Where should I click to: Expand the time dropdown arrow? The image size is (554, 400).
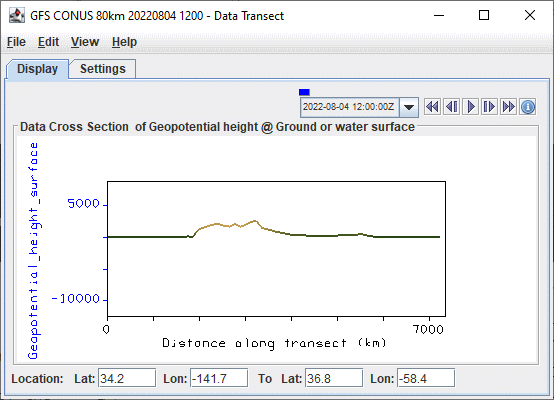tap(409, 107)
